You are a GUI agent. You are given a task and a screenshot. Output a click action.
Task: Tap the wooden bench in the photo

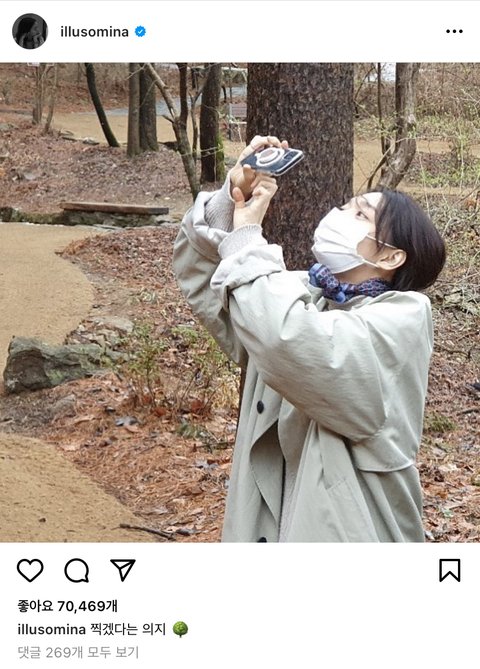[114, 208]
